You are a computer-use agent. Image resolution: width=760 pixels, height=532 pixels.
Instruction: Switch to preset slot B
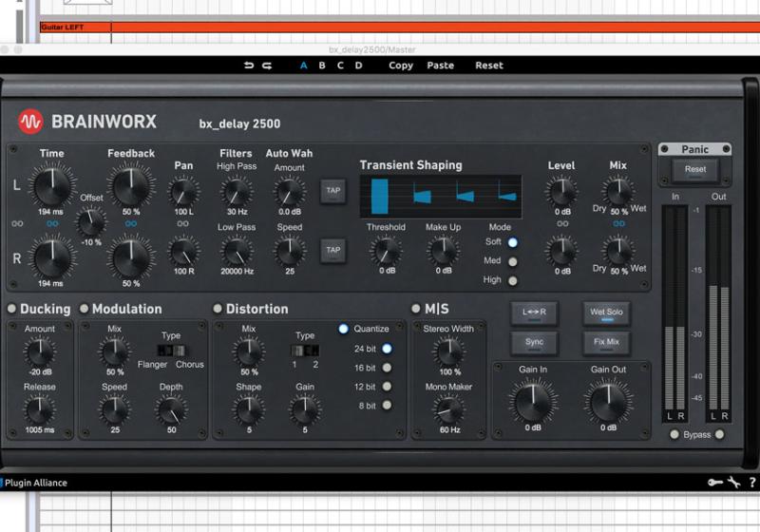322,66
